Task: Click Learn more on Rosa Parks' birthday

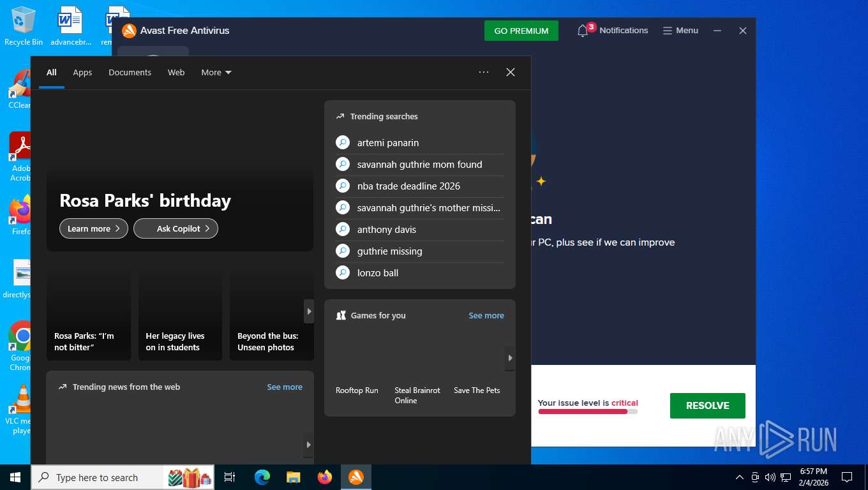Action: click(x=94, y=228)
